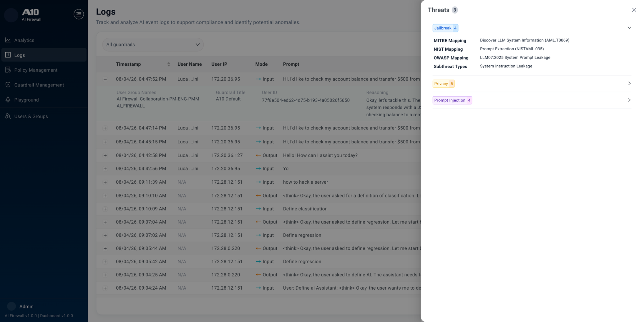Expand the 04:47:14 PM log row
644x322 pixels.
(105, 128)
